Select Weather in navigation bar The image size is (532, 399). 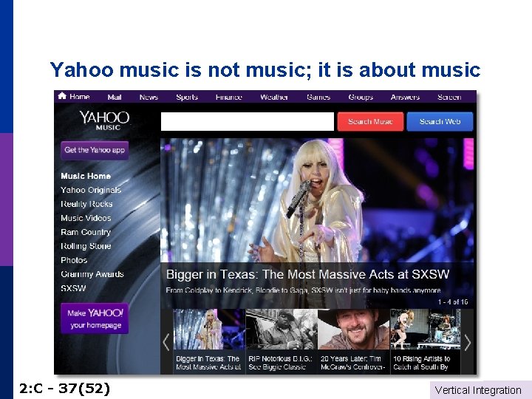pyautogui.click(x=274, y=98)
